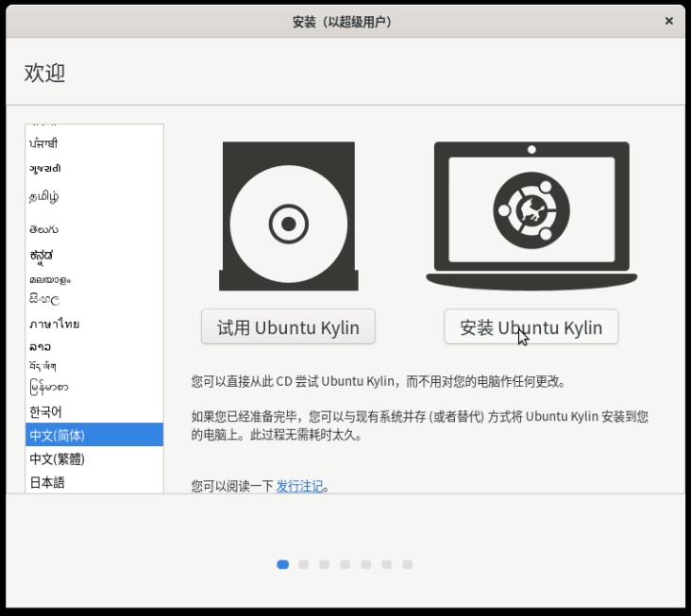Open the 发行注记 release notes link
This screenshot has width=691, height=616.
coord(299,486)
